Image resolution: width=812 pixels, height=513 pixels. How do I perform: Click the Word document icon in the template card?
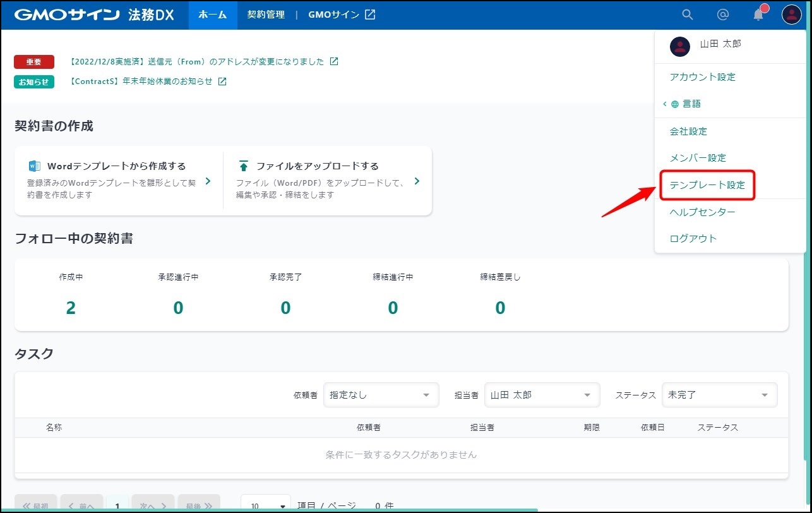point(34,166)
